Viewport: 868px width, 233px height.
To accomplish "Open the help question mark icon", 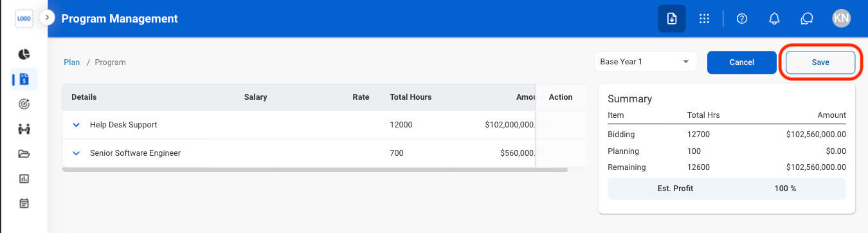I will pos(741,19).
